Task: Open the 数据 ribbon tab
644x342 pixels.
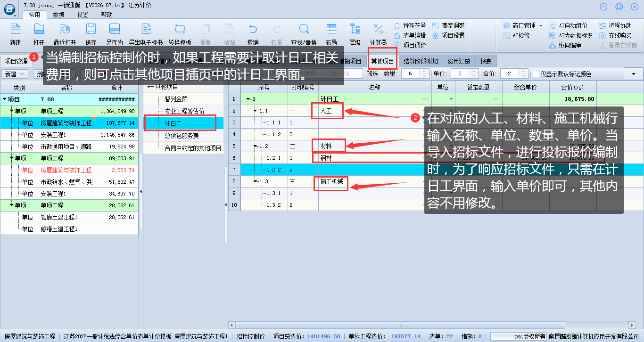Action: [x=59, y=15]
